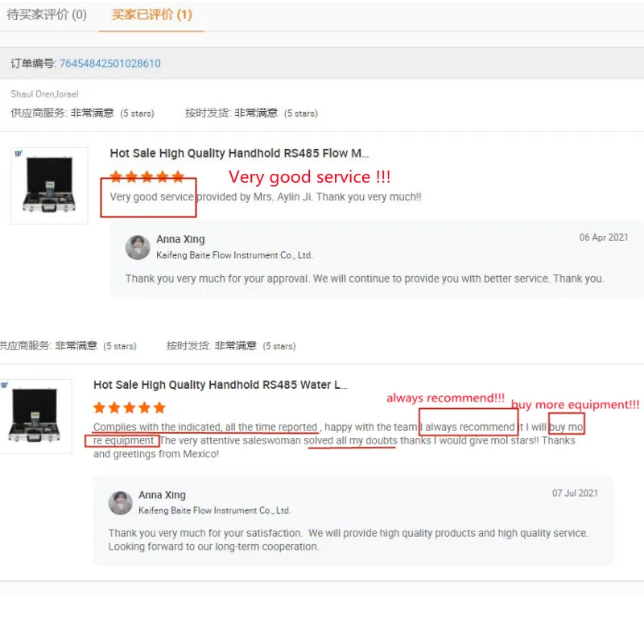Open the Flow Meter product thumbnail in first review
Viewport: 644px width, 644px height.
pyautogui.click(x=49, y=186)
